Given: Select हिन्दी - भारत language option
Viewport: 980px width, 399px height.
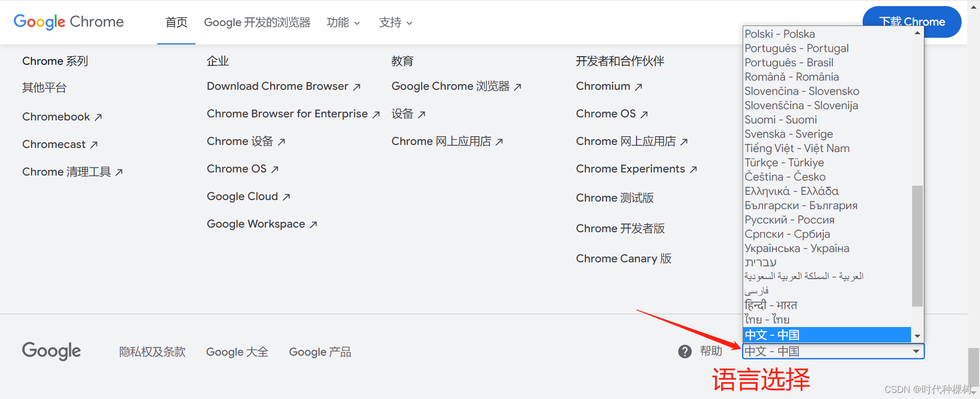Looking at the screenshot, I should 827,305.
